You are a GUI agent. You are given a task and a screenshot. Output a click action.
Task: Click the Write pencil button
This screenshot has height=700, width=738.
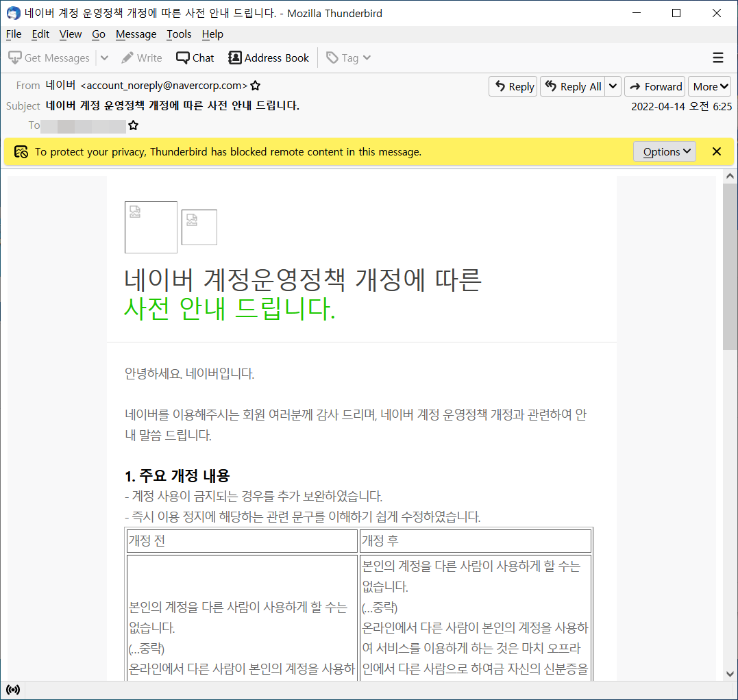(142, 58)
